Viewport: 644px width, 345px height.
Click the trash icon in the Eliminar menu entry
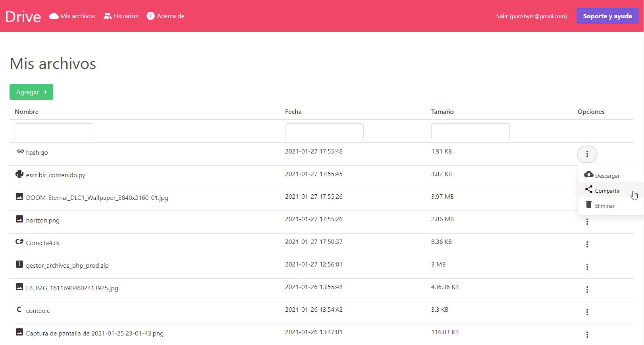589,205
